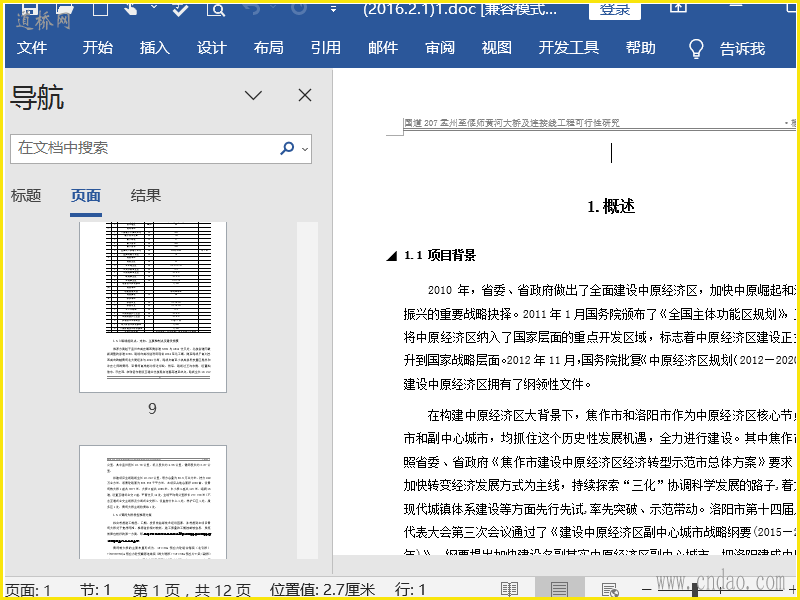This screenshot has height=600, width=800.
Task: Select page 9 thumbnail in navigation
Action: 153,307
